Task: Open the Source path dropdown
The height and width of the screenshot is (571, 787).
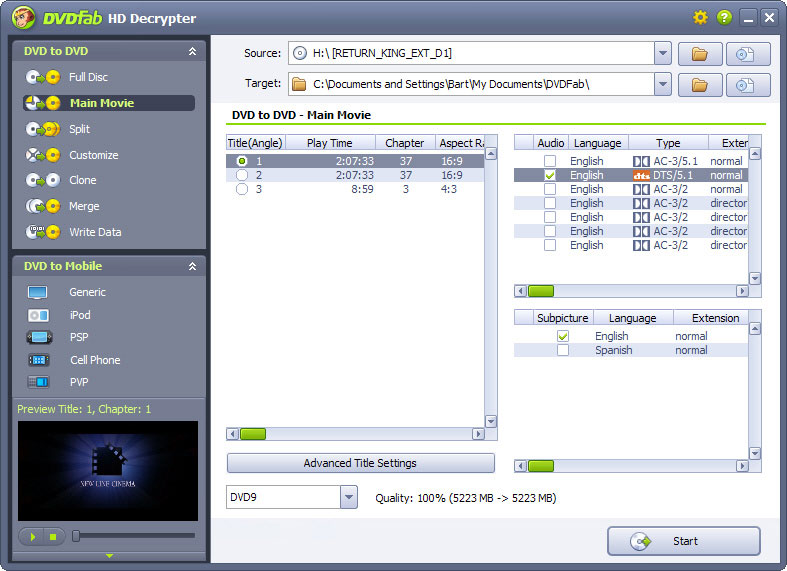Action: pyautogui.click(x=663, y=53)
